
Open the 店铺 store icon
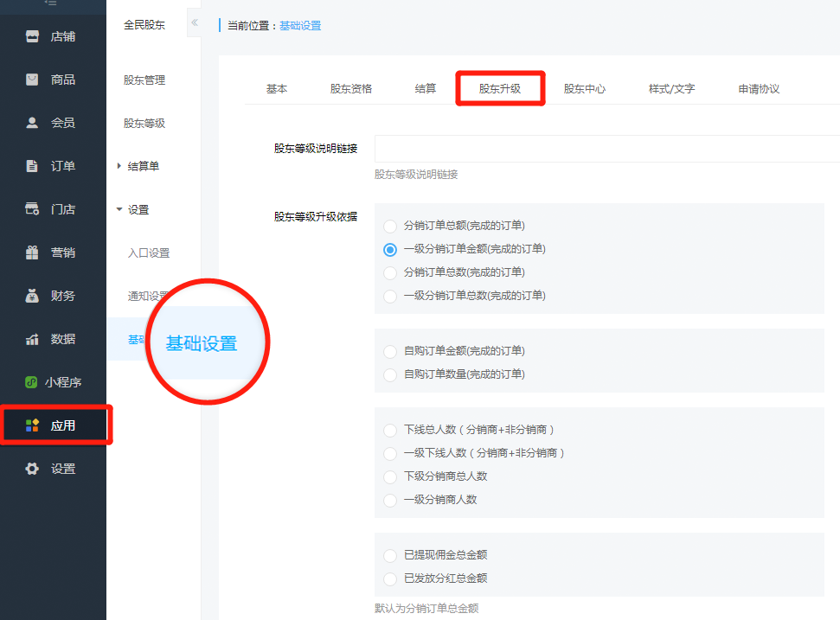(32, 36)
